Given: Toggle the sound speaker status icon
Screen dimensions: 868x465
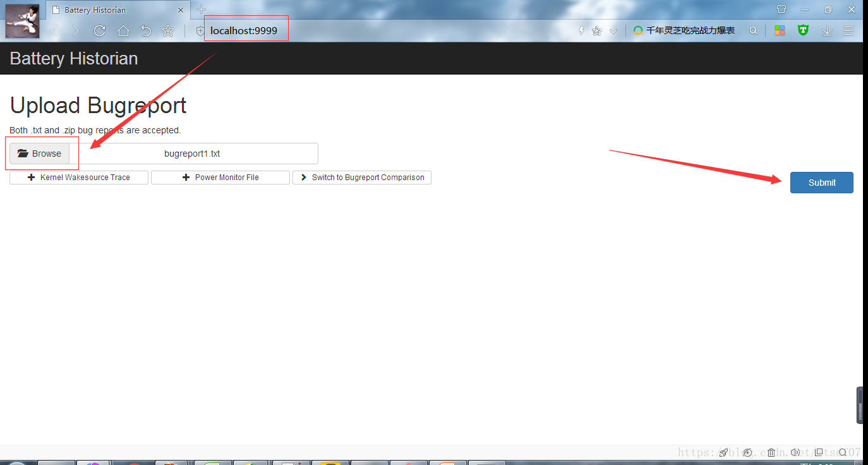Looking at the screenshot, I should 795,452.
